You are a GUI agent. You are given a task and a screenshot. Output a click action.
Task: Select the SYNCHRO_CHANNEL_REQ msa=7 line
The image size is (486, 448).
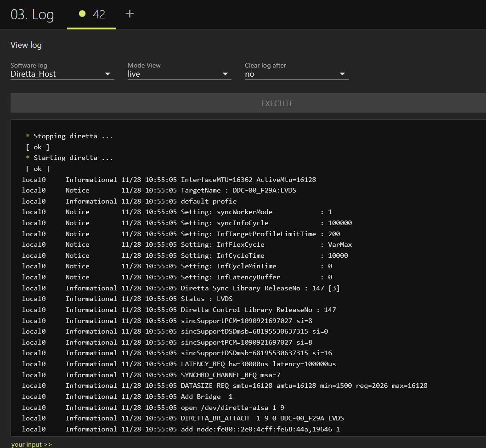151,375
